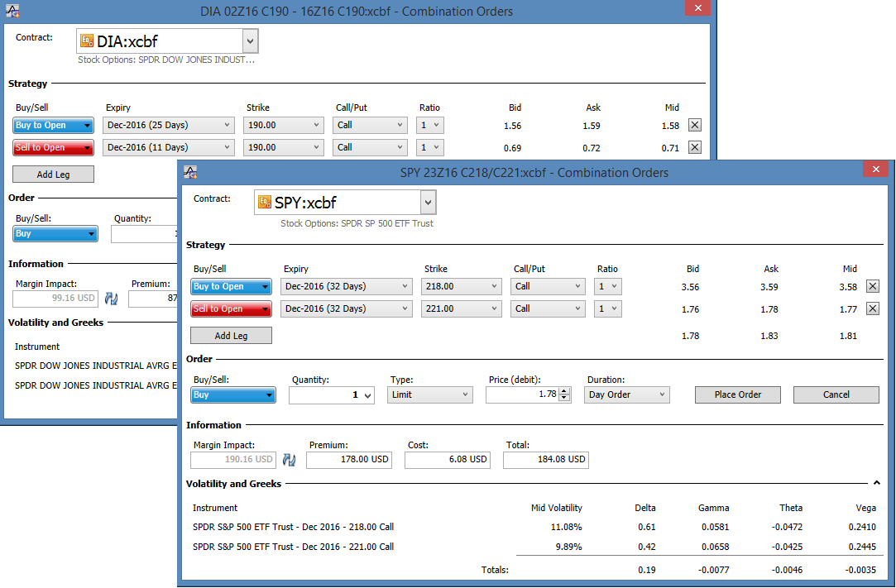Remove the 221.00 call leg in SPY

point(872,308)
